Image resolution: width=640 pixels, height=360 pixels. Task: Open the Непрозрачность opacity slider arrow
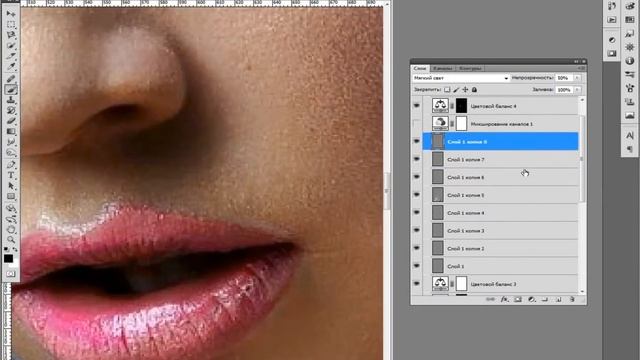pos(578,78)
